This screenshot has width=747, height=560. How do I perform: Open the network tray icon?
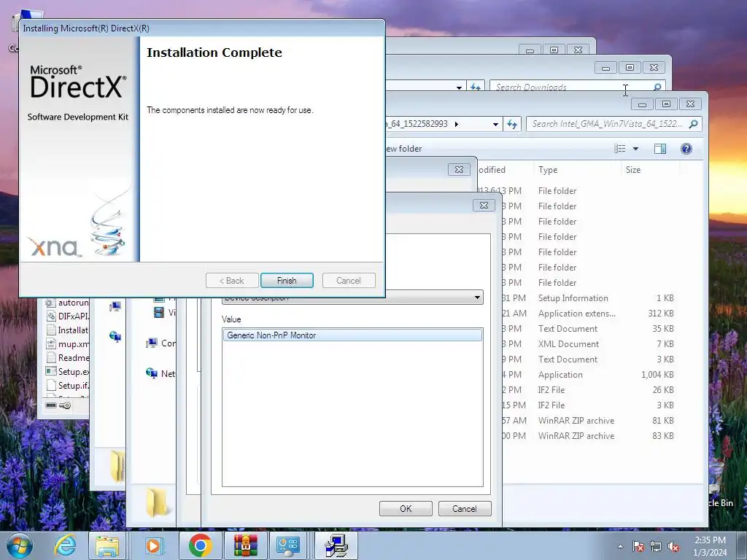point(656,546)
